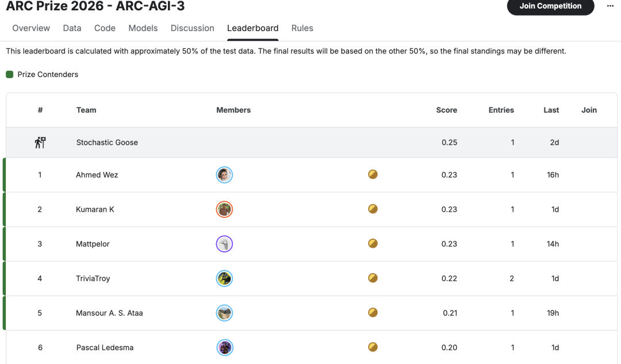Viewport: 621px width, 364px height.
Task: Open the three-dot more options menu
Action: (610, 6)
